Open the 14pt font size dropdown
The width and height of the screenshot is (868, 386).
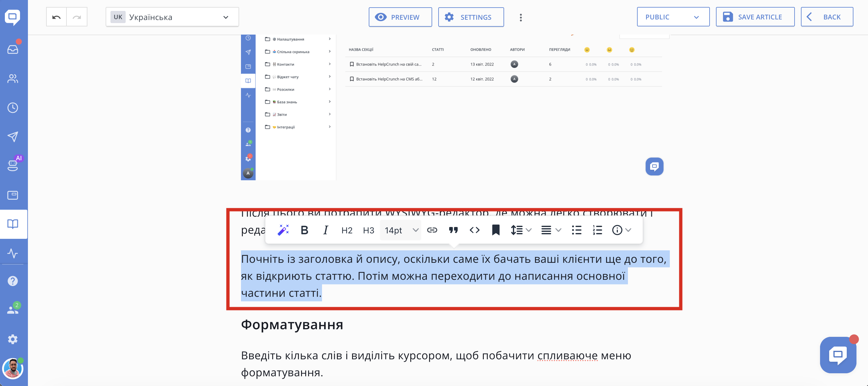pos(401,230)
